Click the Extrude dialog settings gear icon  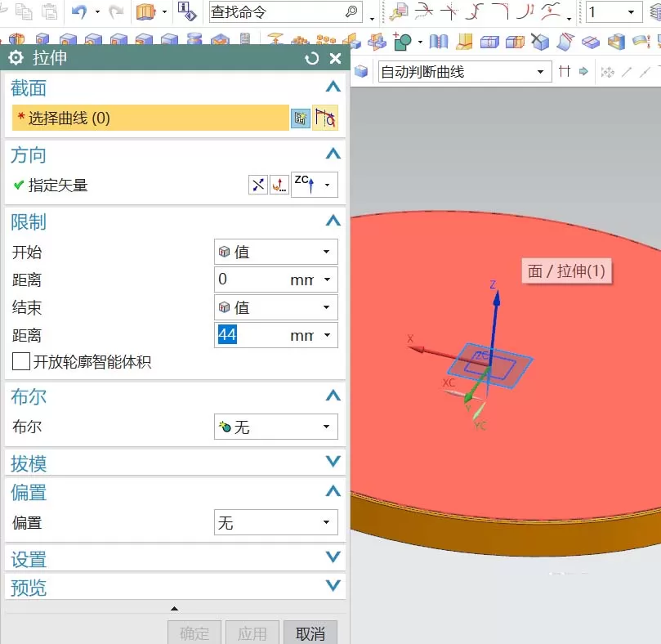(16, 58)
